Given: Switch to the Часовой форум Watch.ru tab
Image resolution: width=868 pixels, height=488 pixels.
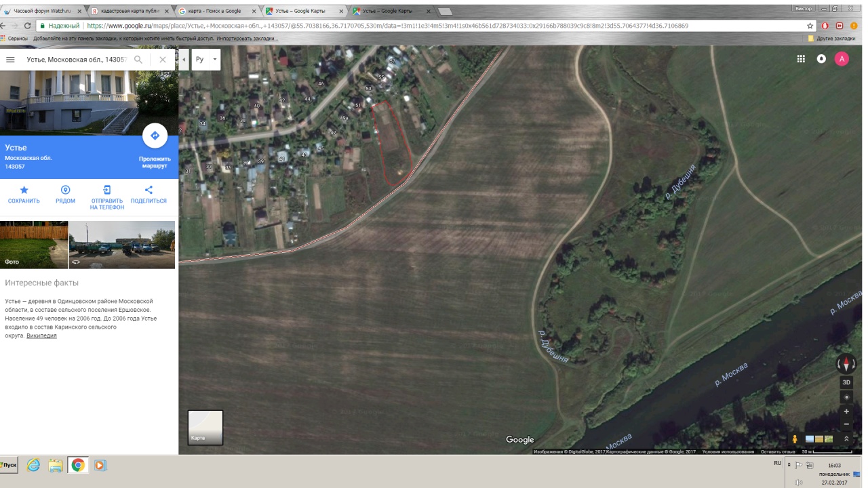Looking at the screenshot, I should click(42, 12).
